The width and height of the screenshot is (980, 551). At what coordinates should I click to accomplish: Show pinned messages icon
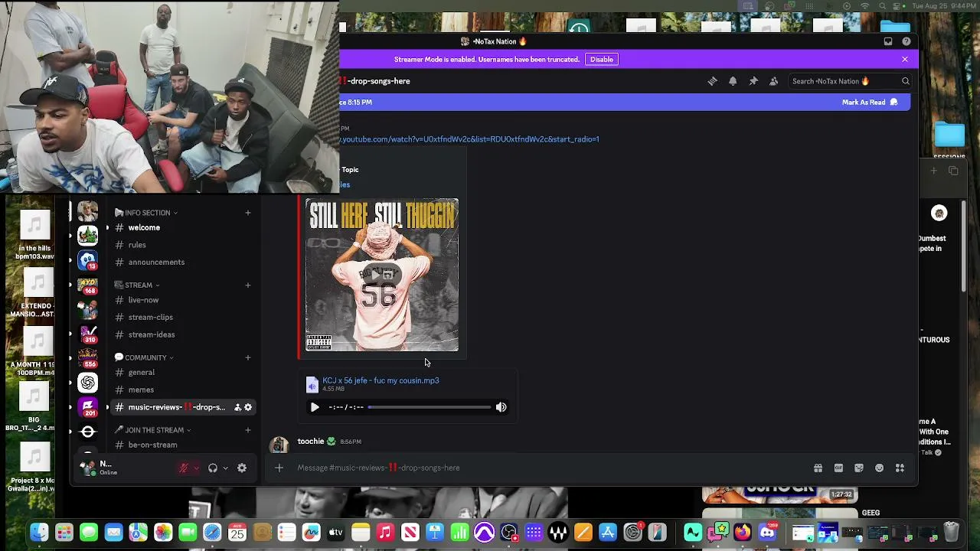(x=753, y=81)
